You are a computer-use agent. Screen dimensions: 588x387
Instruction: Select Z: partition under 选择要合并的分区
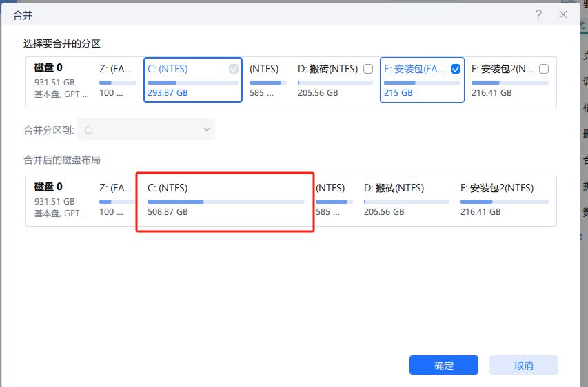point(117,80)
